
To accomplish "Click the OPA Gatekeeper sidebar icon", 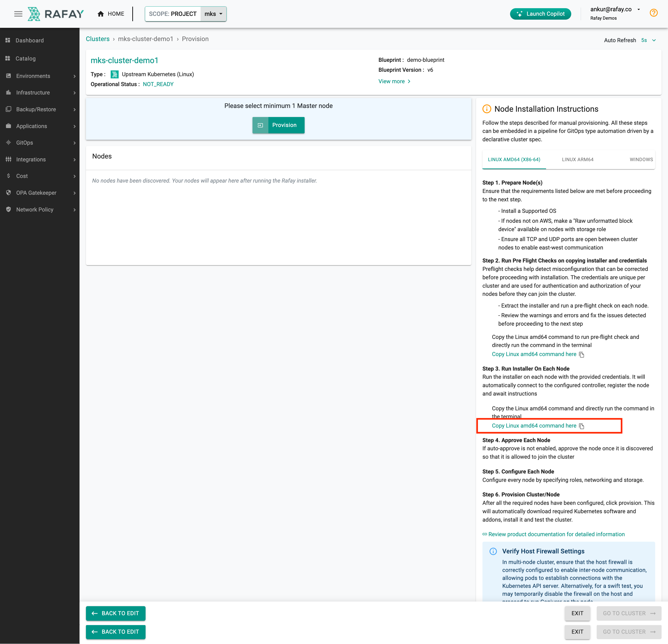I will pos(9,193).
